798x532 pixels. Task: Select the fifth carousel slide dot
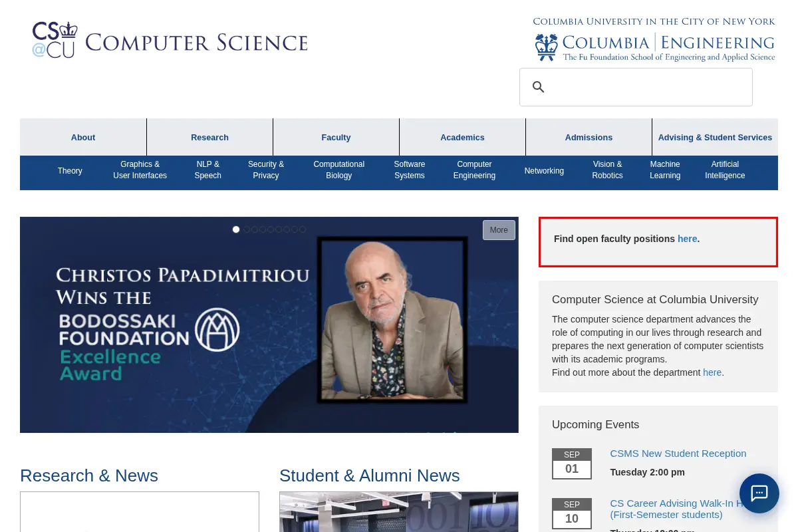click(271, 229)
